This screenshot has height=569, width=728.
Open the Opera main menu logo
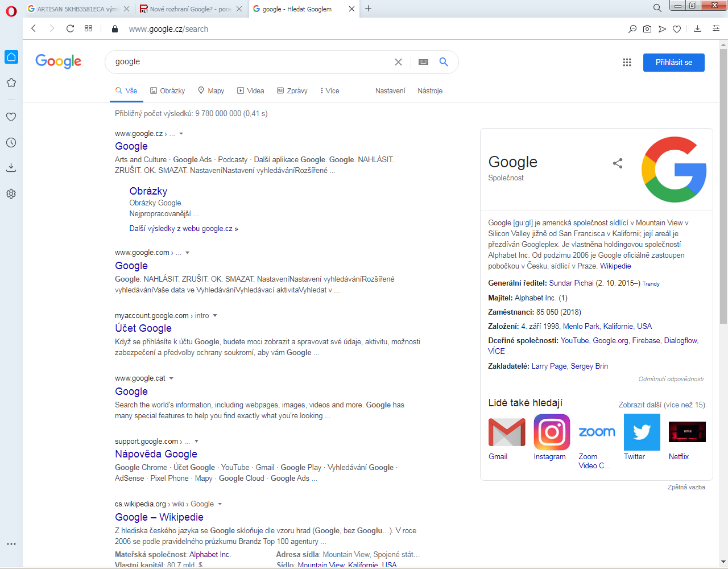[x=11, y=11]
